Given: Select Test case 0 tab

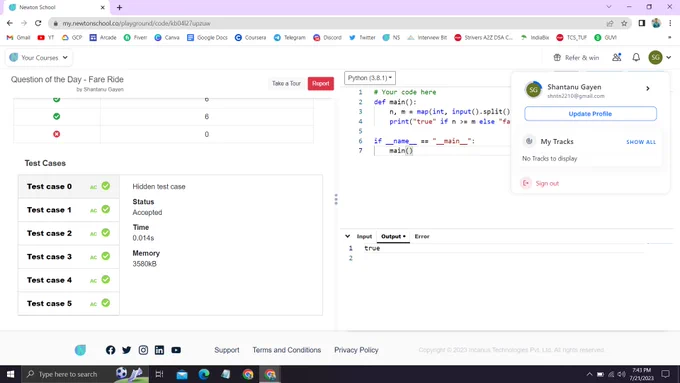Looking at the screenshot, I should click(69, 187).
